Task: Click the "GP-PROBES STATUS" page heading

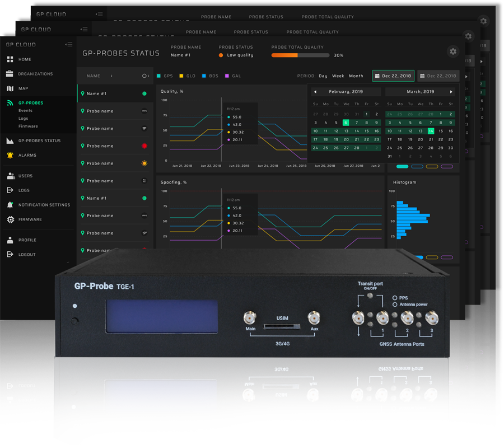Action: (x=121, y=53)
